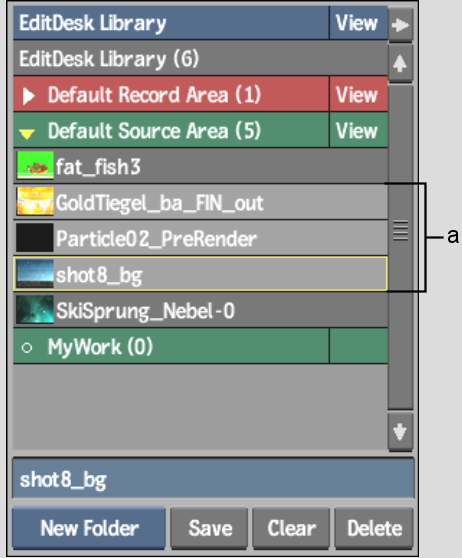The width and height of the screenshot is (462, 558).
Task: Select the fat_fish3 clip thumbnail
Action: pyautogui.click(x=35, y=165)
